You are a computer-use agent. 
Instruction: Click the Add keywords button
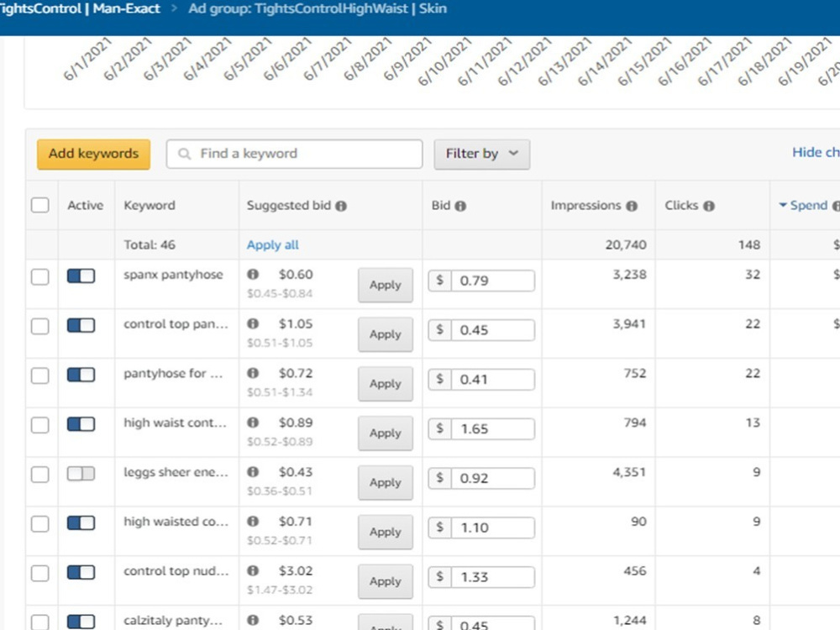(x=94, y=155)
